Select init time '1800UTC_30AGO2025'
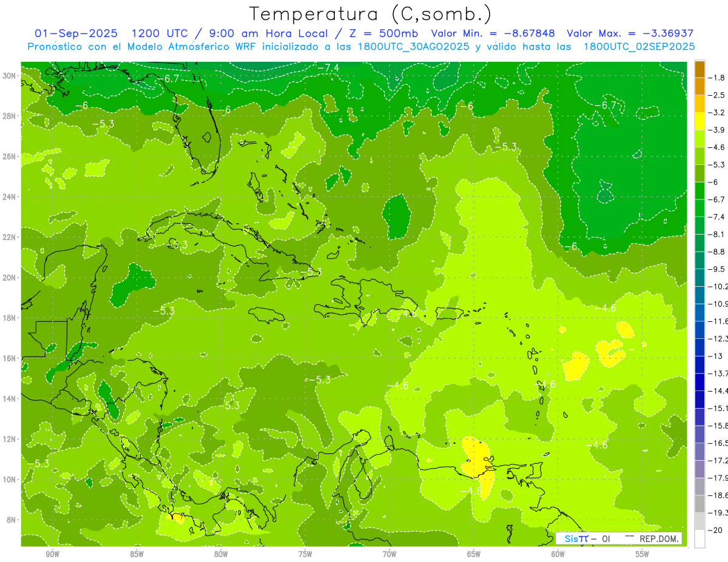Viewport: 728px width, 562px height. tap(413, 47)
